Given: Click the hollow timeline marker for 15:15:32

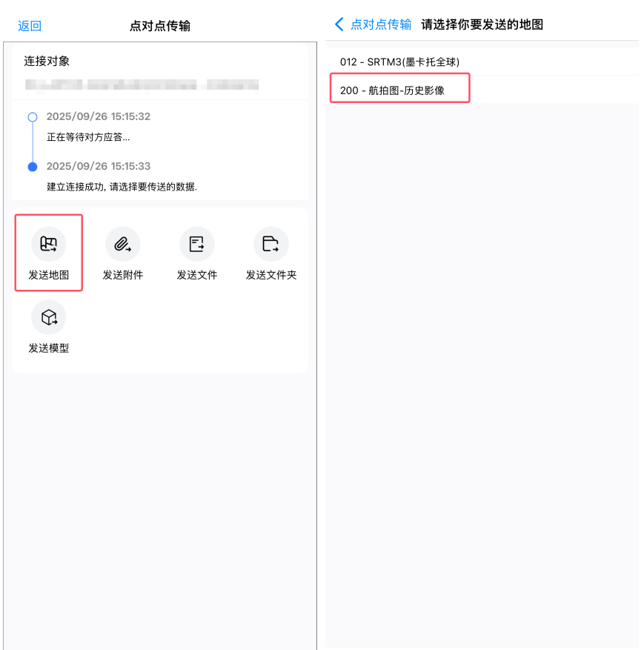Looking at the screenshot, I should pos(33,117).
